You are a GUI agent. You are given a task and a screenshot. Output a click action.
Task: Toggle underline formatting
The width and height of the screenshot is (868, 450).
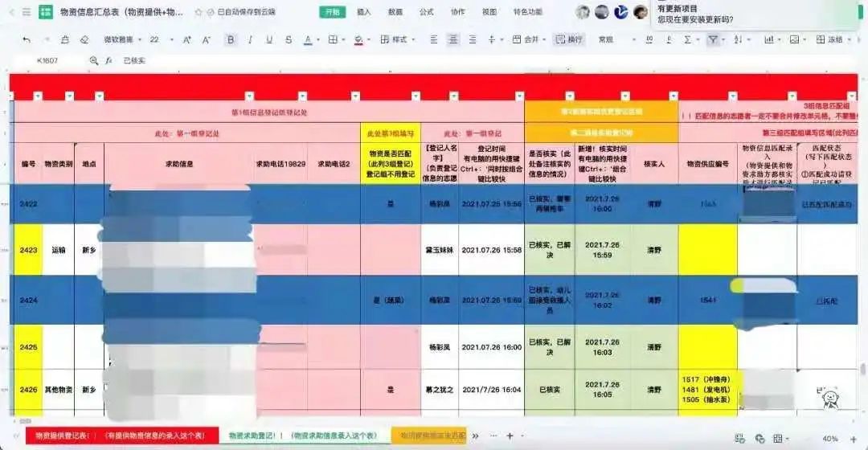(x=269, y=40)
